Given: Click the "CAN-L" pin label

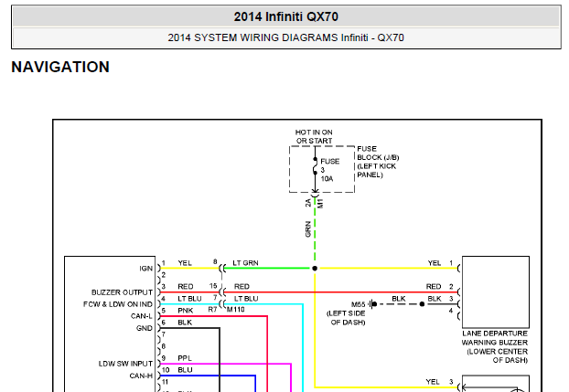Looking at the screenshot, I should tap(142, 316).
